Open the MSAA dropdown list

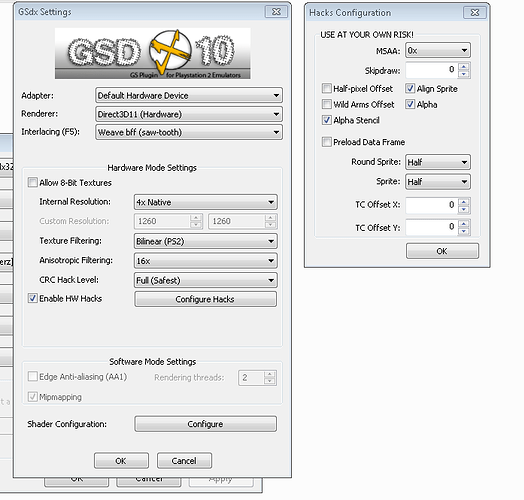(x=438, y=50)
